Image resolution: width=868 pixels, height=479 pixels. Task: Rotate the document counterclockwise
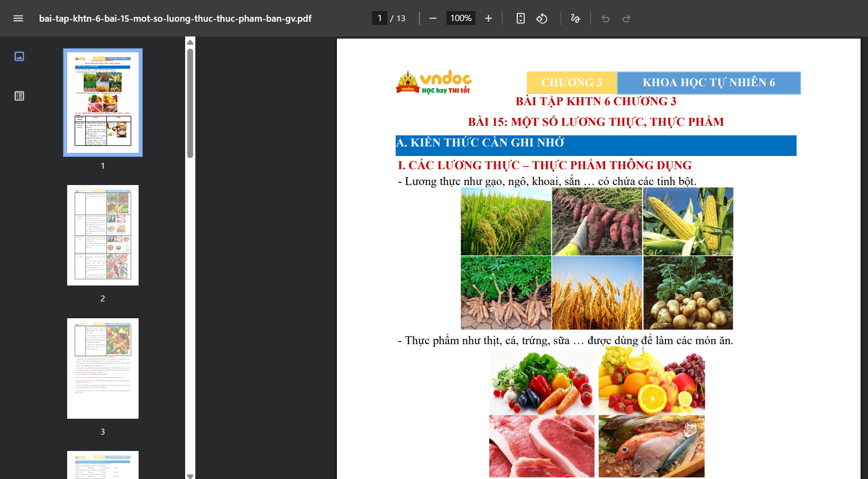tap(542, 19)
